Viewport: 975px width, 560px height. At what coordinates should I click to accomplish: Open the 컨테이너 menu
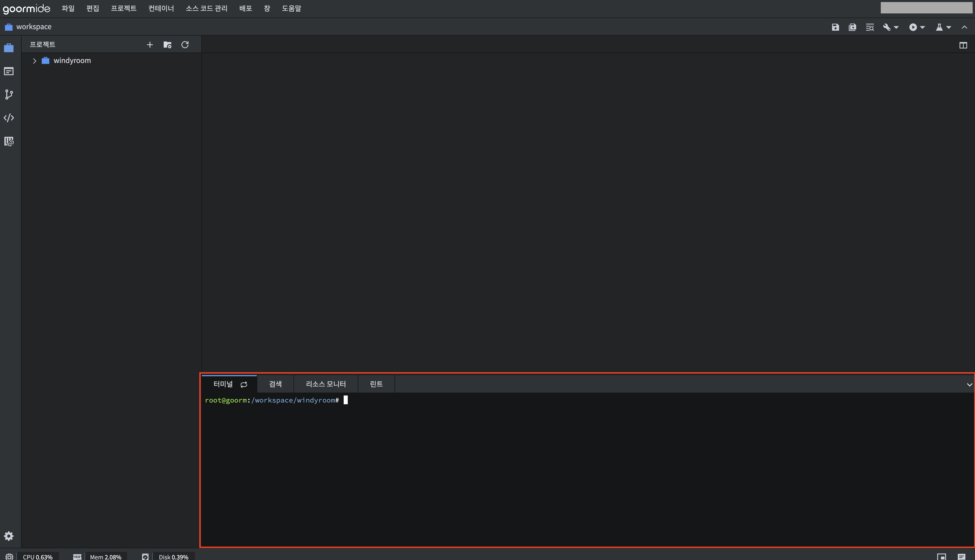161,8
